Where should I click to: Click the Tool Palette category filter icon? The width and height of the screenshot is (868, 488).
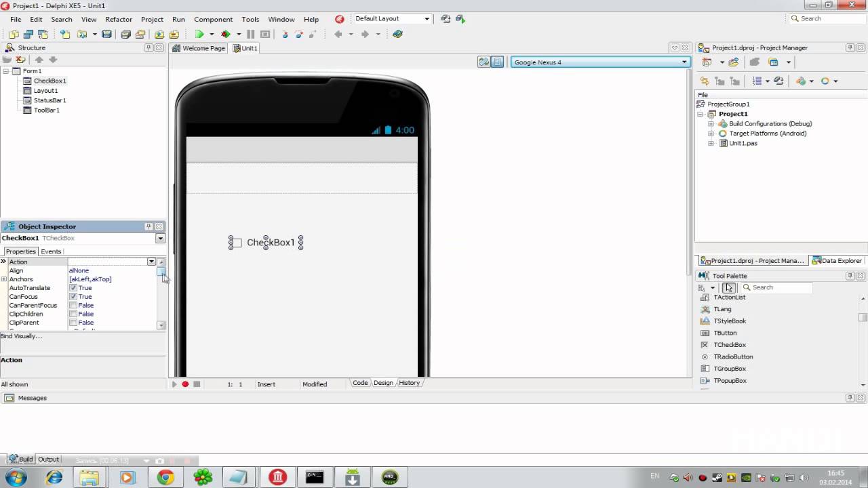702,287
